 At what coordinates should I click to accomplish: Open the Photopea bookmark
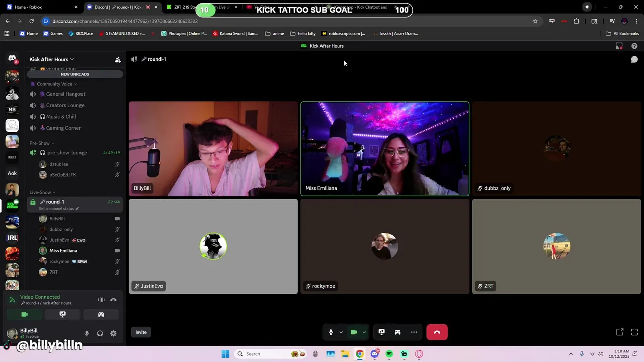184,34
